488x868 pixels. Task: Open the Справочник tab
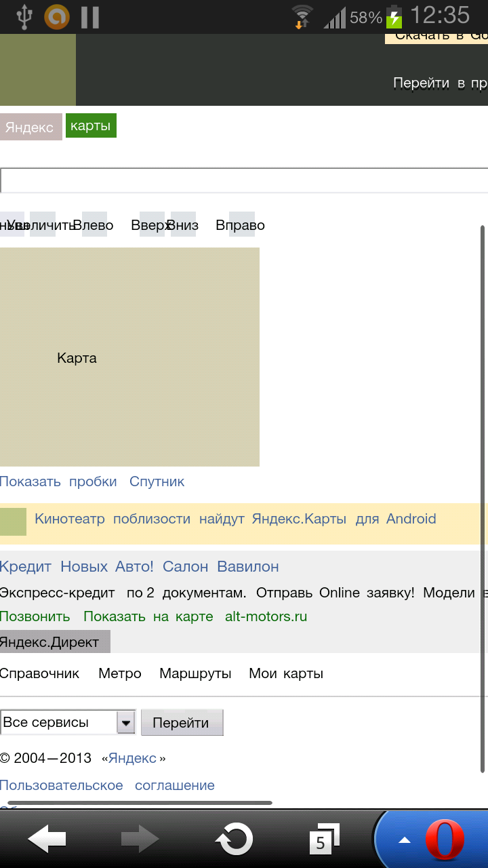click(40, 674)
